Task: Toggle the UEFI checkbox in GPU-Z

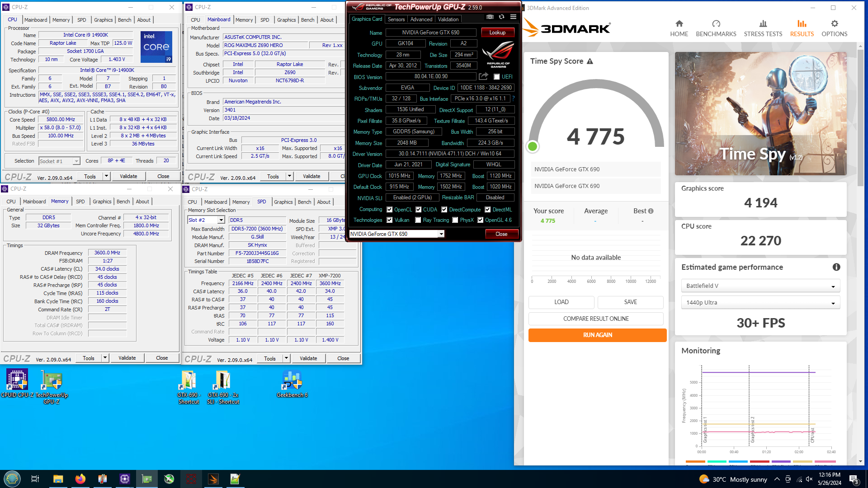Action: click(x=496, y=77)
